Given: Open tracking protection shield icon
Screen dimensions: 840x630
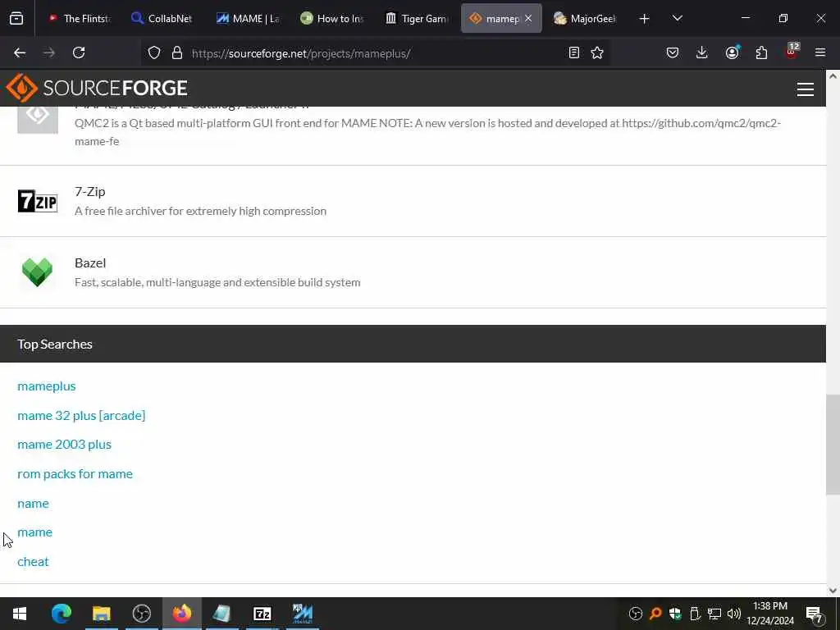Looking at the screenshot, I should [x=154, y=52].
